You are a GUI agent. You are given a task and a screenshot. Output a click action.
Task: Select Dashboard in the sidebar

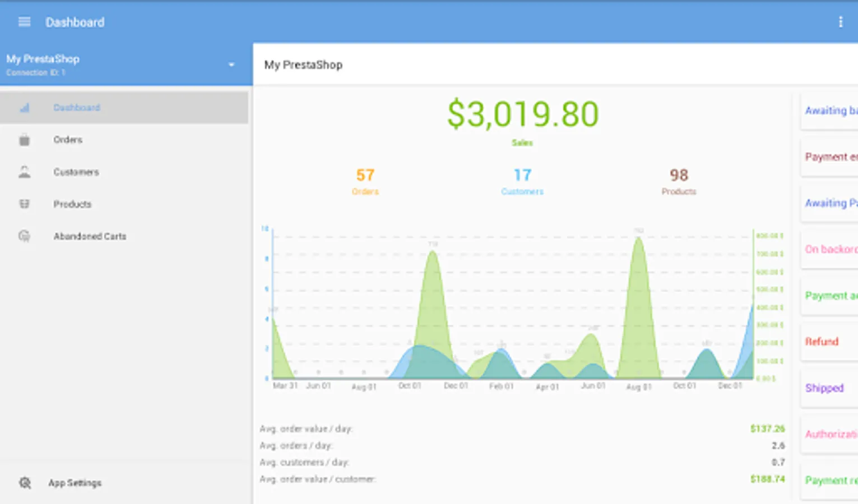tap(124, 108)
